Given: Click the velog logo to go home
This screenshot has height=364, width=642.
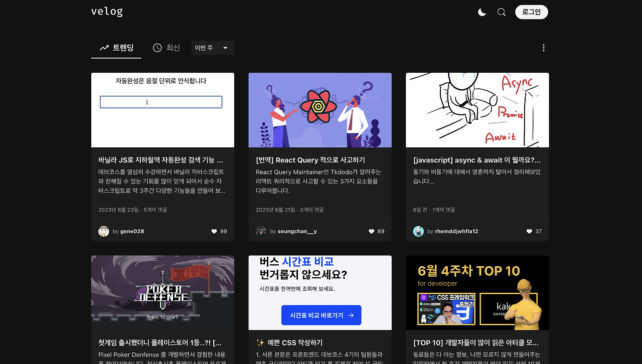Looking at the screenshot, I should point(107,12).
